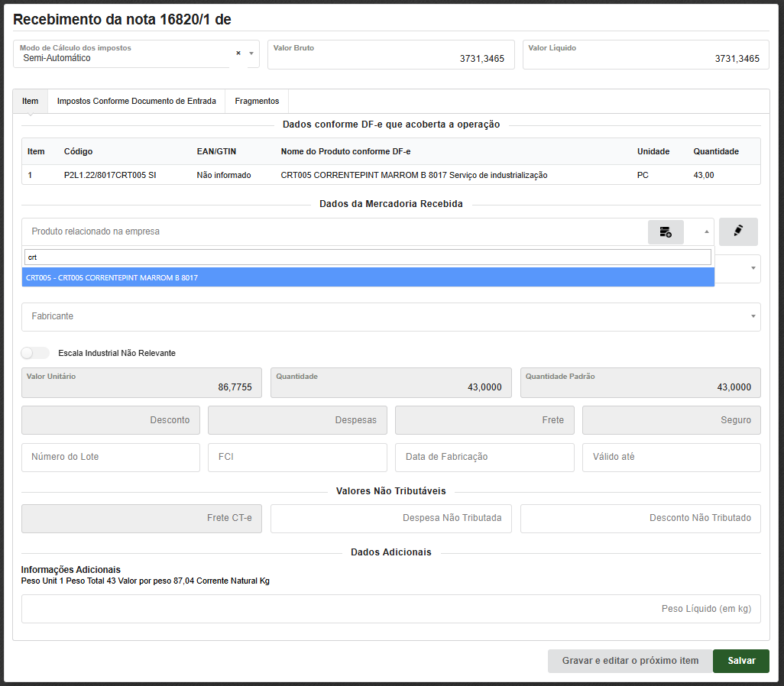
Task: Click the Salvar button
Action: pos(740,661)
